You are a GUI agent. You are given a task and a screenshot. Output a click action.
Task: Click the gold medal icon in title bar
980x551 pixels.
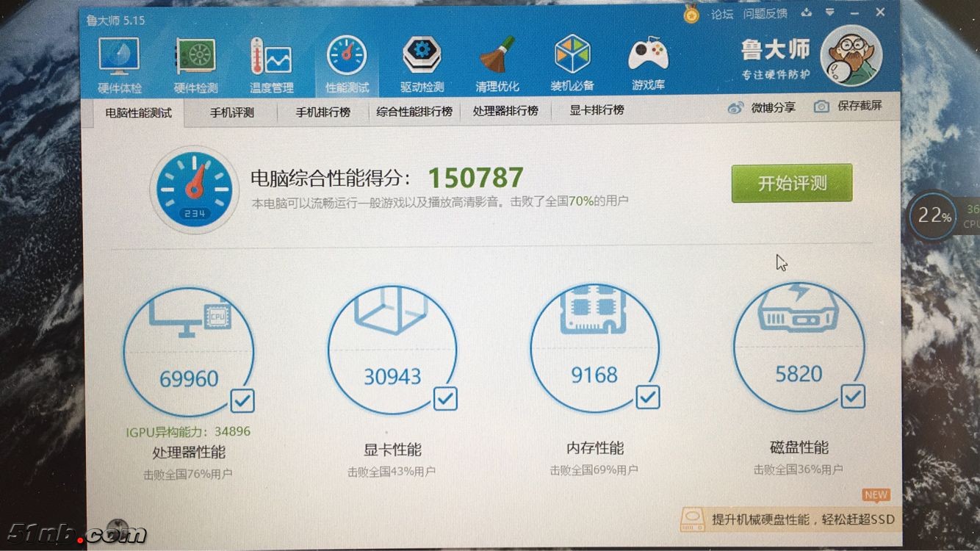click(691, 14)
